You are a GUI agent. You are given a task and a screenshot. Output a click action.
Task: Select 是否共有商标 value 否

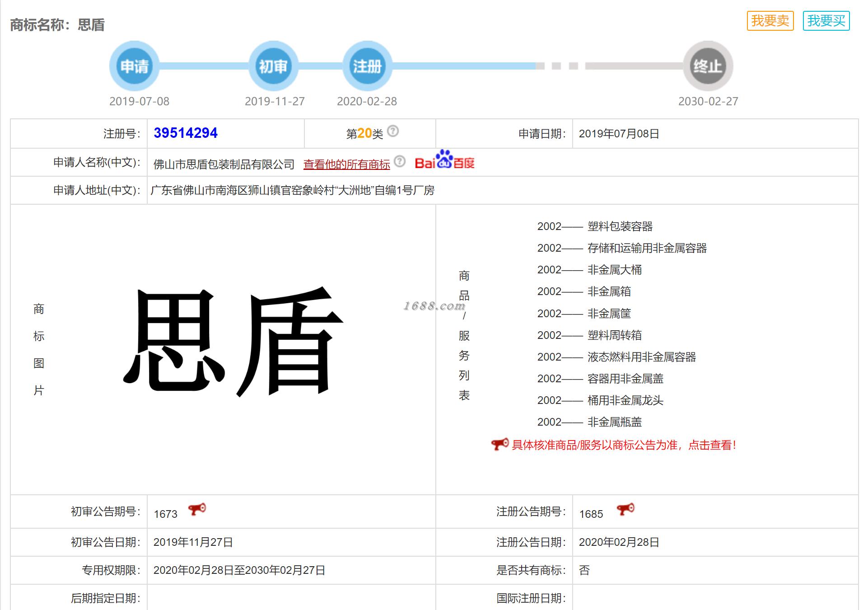[584, 570]
